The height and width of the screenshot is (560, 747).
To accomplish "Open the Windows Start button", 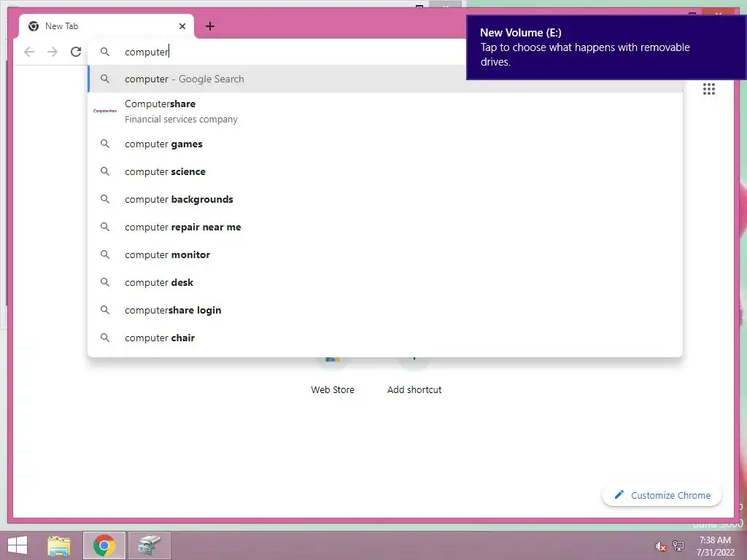I will pos(18,545).
